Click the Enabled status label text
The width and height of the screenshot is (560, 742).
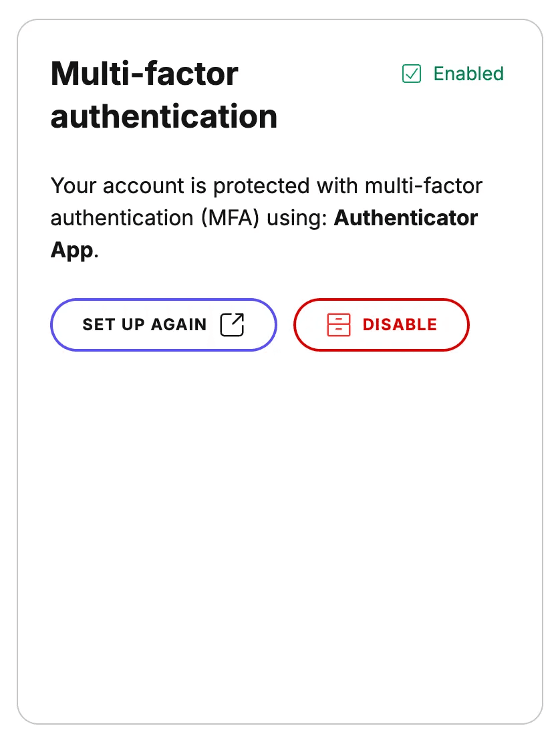(x=468, y=74)
